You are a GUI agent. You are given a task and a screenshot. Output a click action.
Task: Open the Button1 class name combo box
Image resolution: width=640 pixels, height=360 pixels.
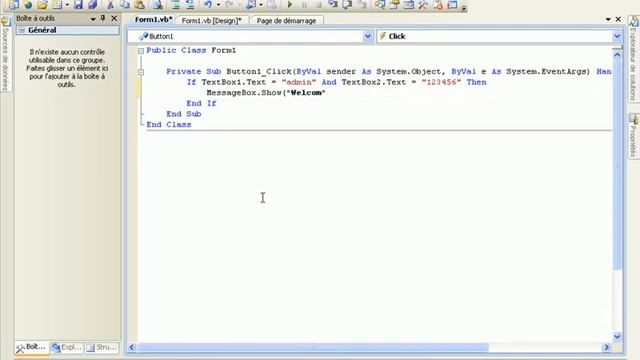point(250,36)
